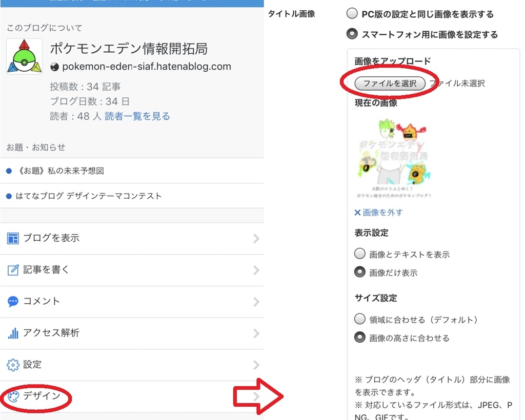The width and height of the screenshot is (525, 420).
Task: Select 画像だけ表示 radio option
Action: (359, 272)
